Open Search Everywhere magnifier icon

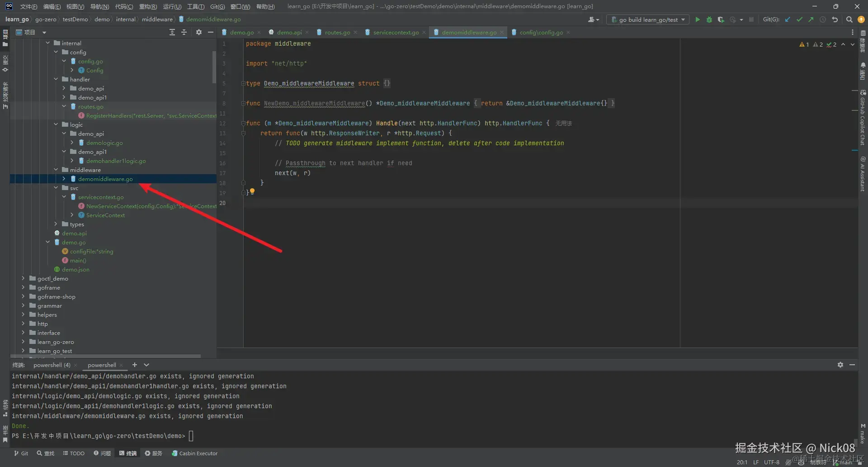849,19
